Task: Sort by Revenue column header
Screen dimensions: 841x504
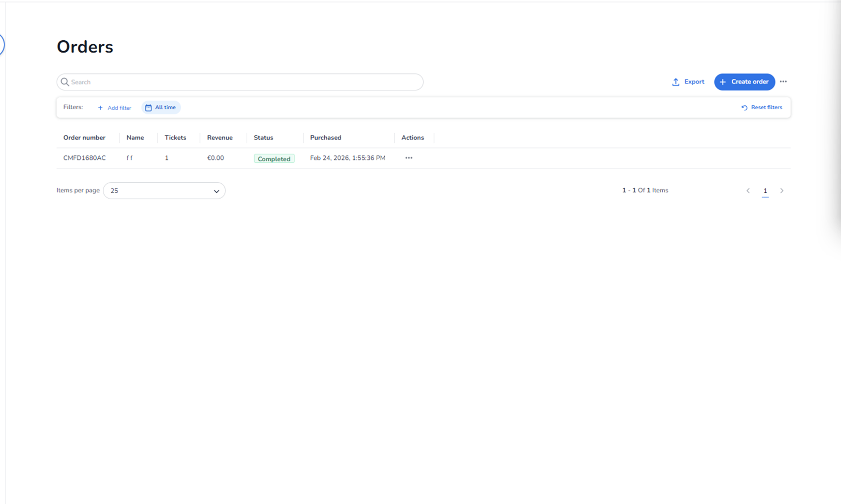Action: 219,138
